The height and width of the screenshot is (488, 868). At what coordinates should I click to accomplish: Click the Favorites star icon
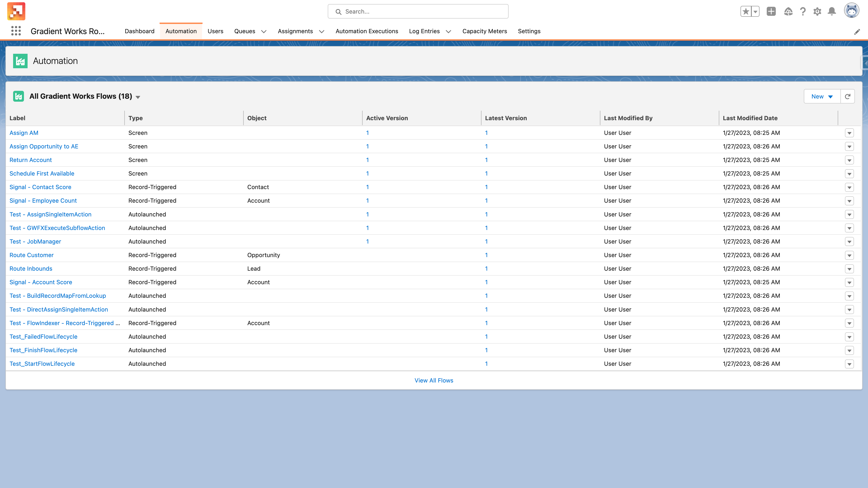[x=746, y=12]
